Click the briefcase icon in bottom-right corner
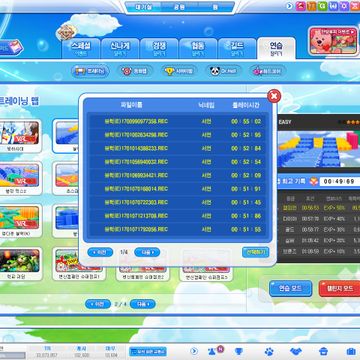This screenshot has width=360, height=360. pyautogui.click(x=351, y=351)
